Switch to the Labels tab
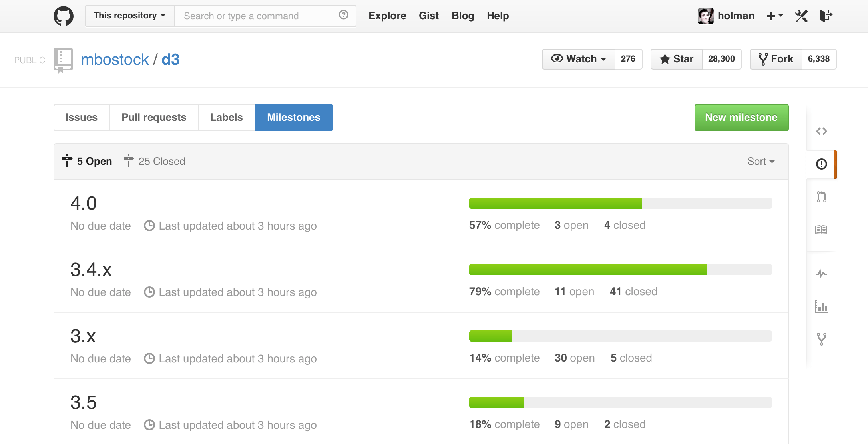The height and width of the screenshot is (444, 868). tap(226, 118)
